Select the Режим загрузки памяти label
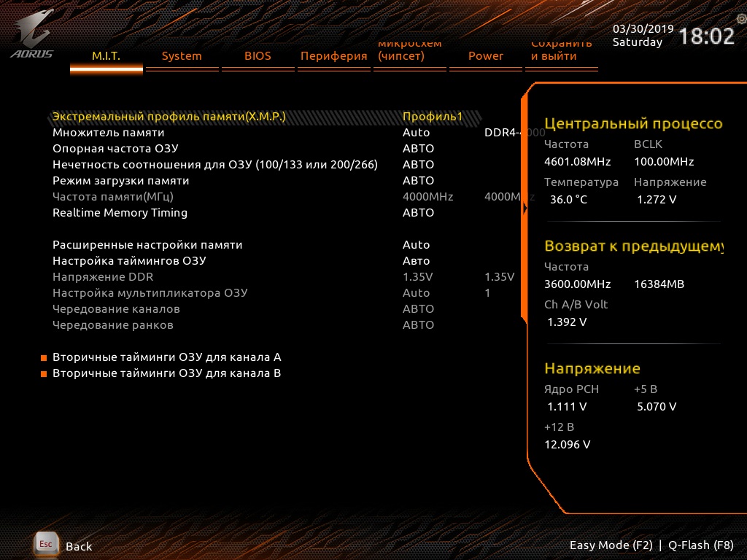The image size is (747, 560). click(x=120, y=181)
